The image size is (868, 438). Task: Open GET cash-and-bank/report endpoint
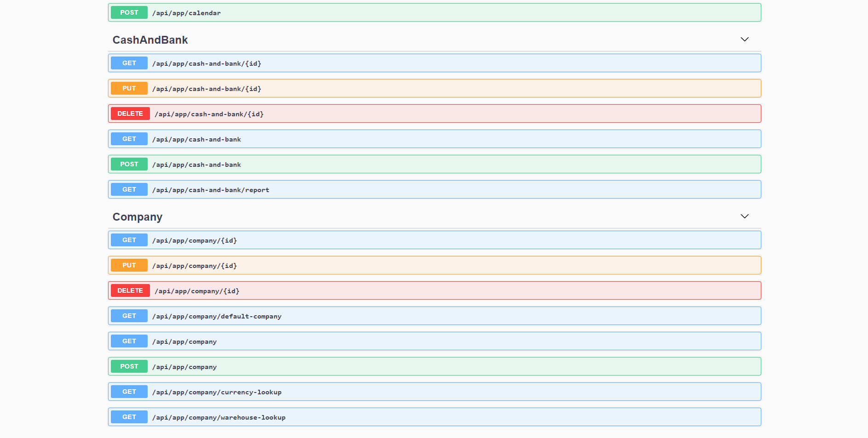pyautogui.click(x=211, y=190)
